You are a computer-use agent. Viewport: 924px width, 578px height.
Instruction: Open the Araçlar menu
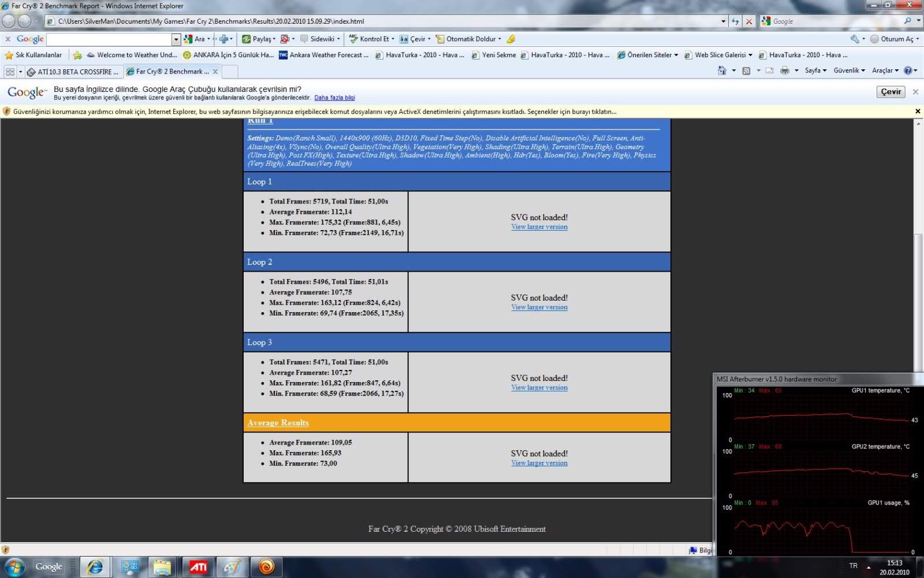point(885,71)
